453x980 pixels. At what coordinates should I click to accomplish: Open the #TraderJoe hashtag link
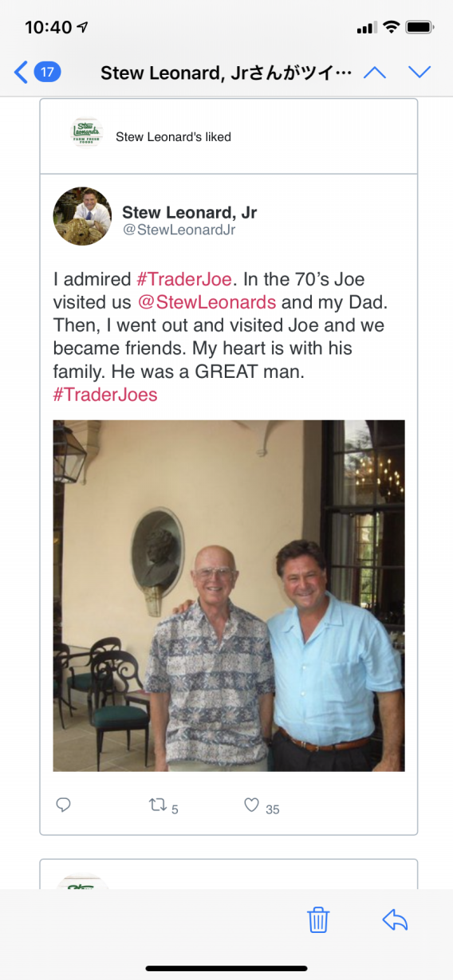coord(184,279)
